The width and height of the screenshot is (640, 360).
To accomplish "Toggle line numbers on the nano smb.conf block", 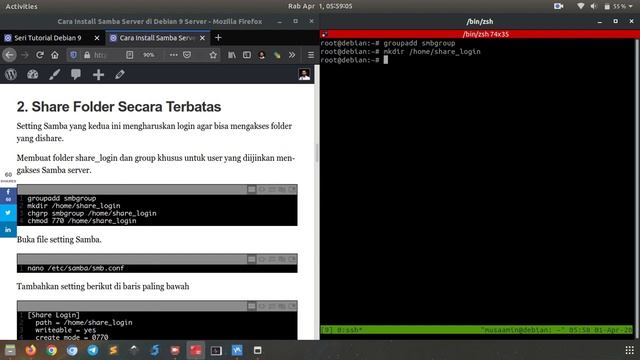I will (251, 259).
